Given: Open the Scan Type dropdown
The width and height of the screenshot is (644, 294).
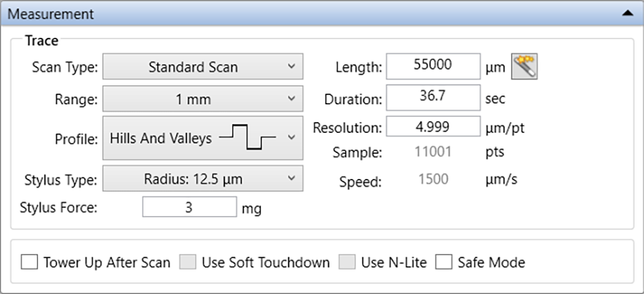Looking at the screenshot, I should point(203,66).
